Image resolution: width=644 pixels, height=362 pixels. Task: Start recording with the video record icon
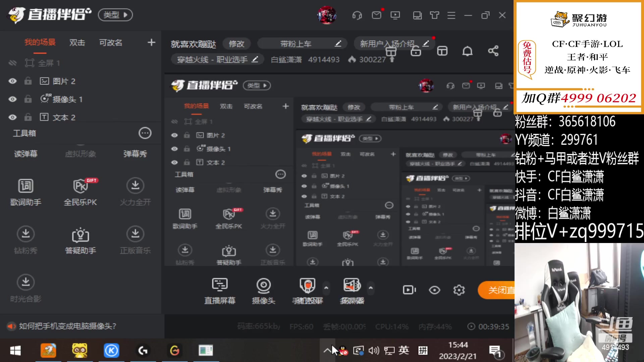(x=409, y=290)
